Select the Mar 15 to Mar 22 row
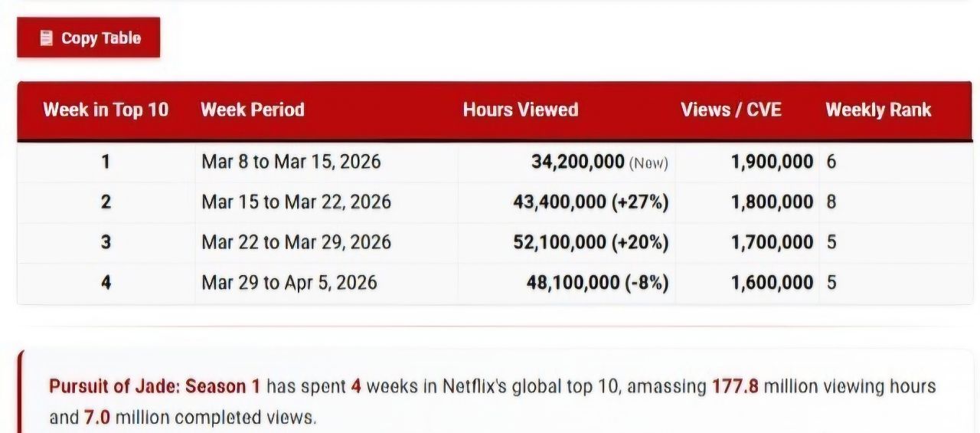 click(x=296, y=202)
